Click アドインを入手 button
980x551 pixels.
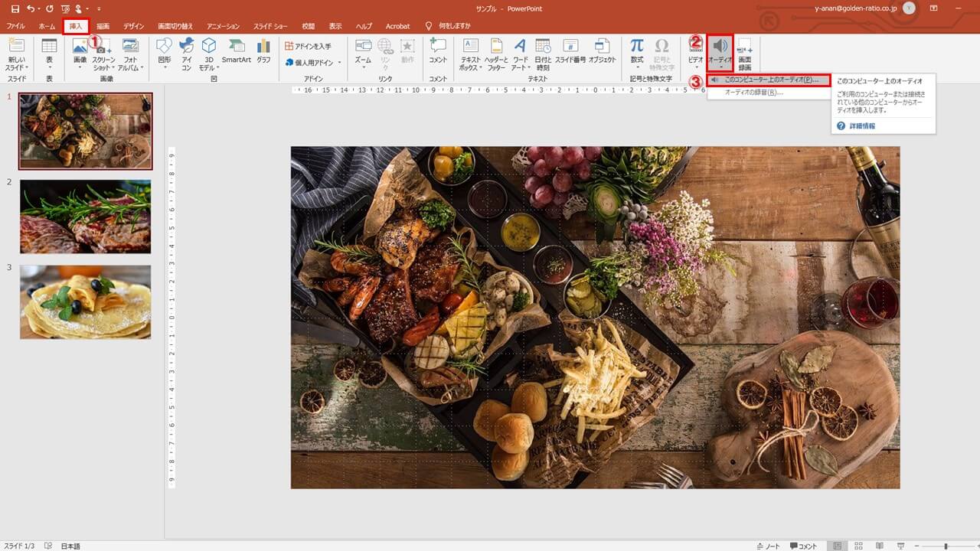pyautogui.click(x=308, y=46)
